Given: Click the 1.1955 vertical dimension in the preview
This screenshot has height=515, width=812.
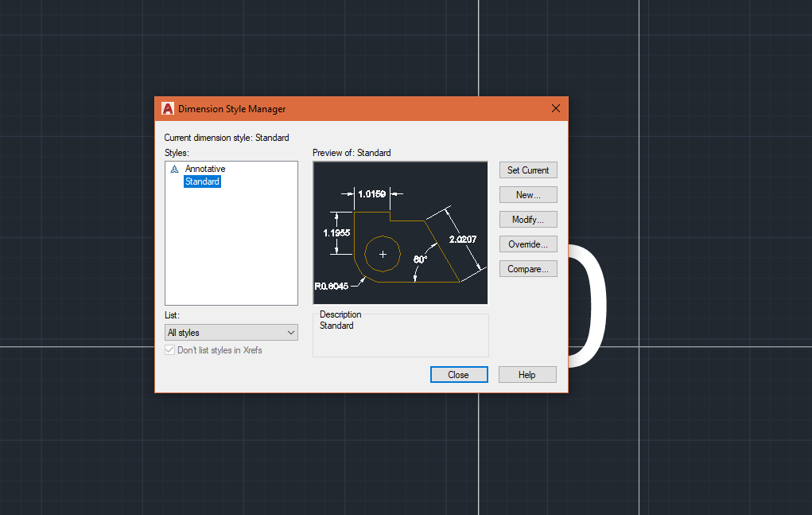Looking at the screenshot, I should 334,233.
